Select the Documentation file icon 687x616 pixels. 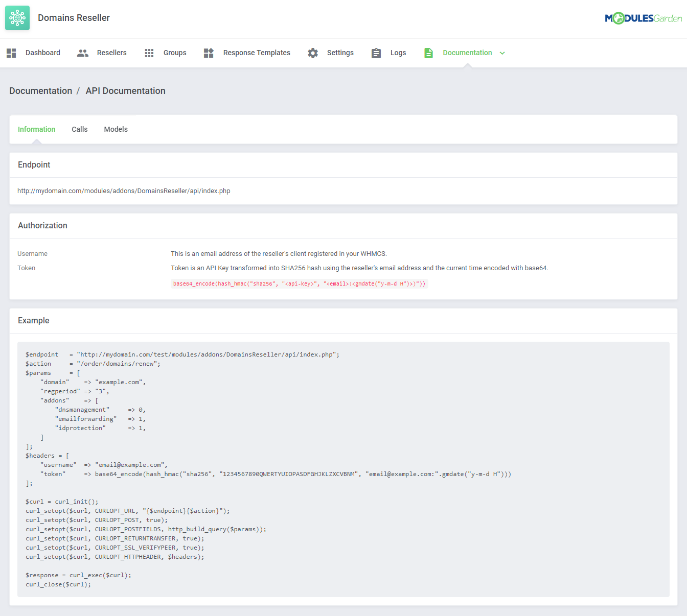click(x=428, y=53)
